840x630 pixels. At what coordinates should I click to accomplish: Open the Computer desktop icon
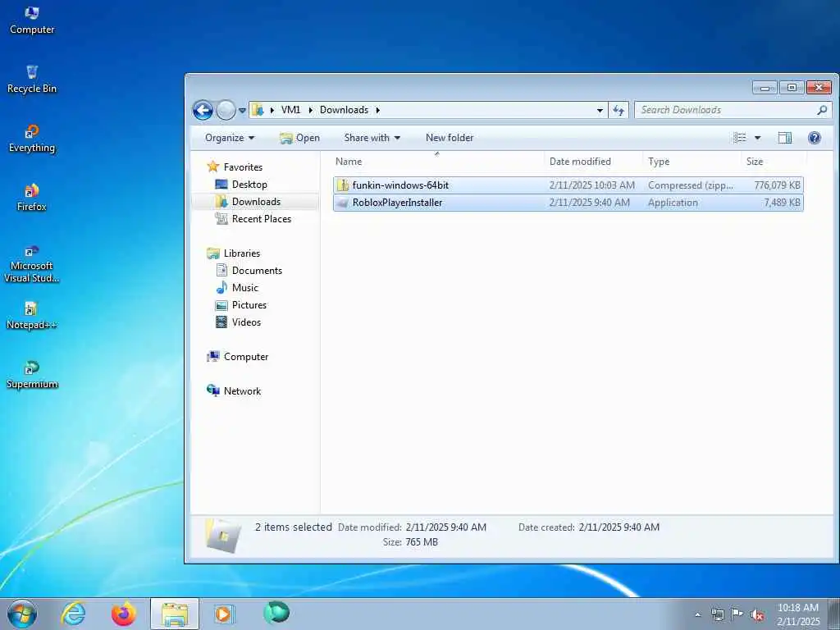pyautogui.click(x=32, y=21)
